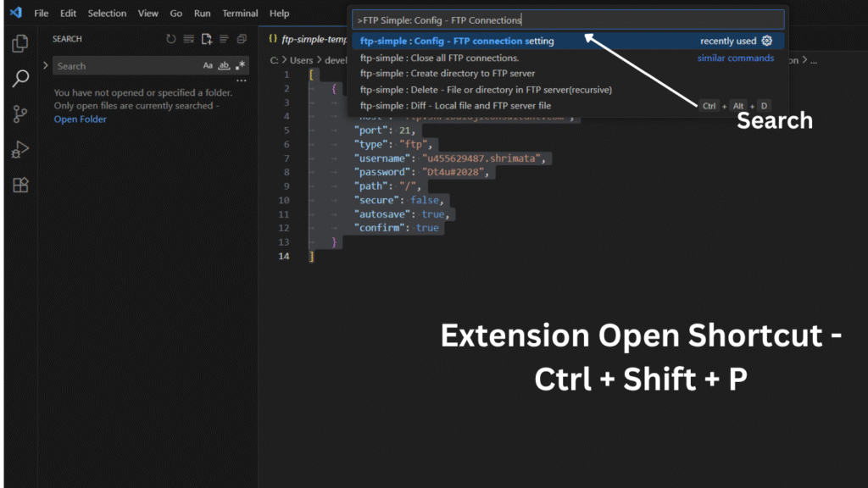This screenshot has height=488, width=868.
Task: Click the Collapse All icon in Search panel
Action: click(x=242, y=39)
